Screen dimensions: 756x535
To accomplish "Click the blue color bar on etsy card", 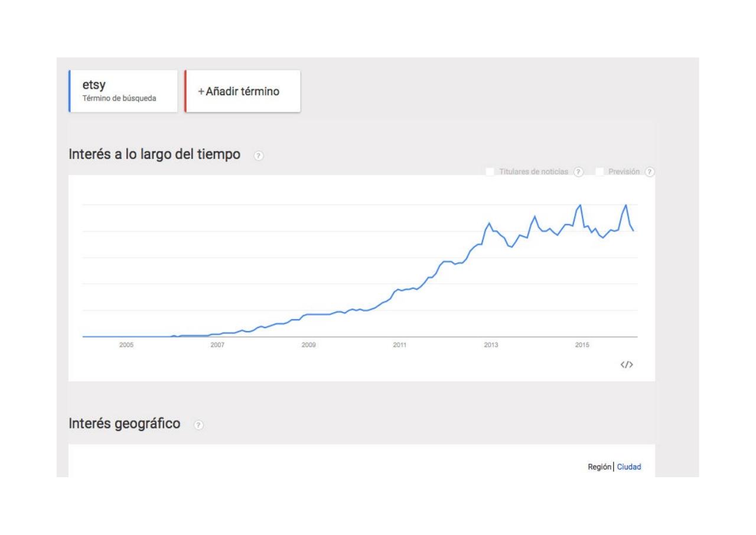I will [x=70, y=91].
